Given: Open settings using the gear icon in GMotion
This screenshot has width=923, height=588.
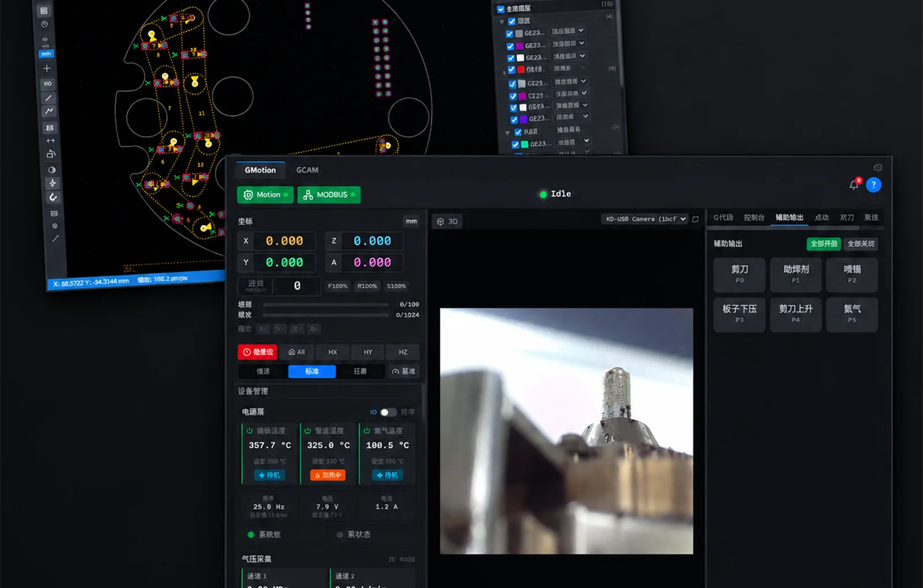Looking at the screenshot, I should tap(878, 168).
